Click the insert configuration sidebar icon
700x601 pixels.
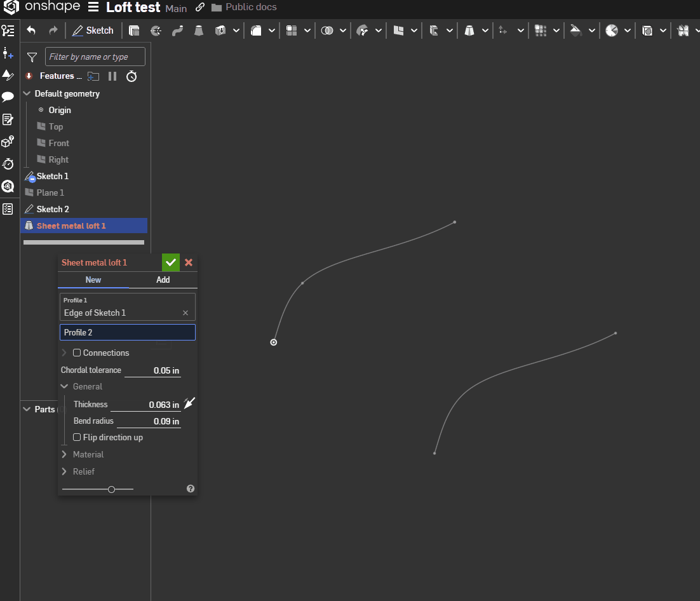click(x=8, y=53)
